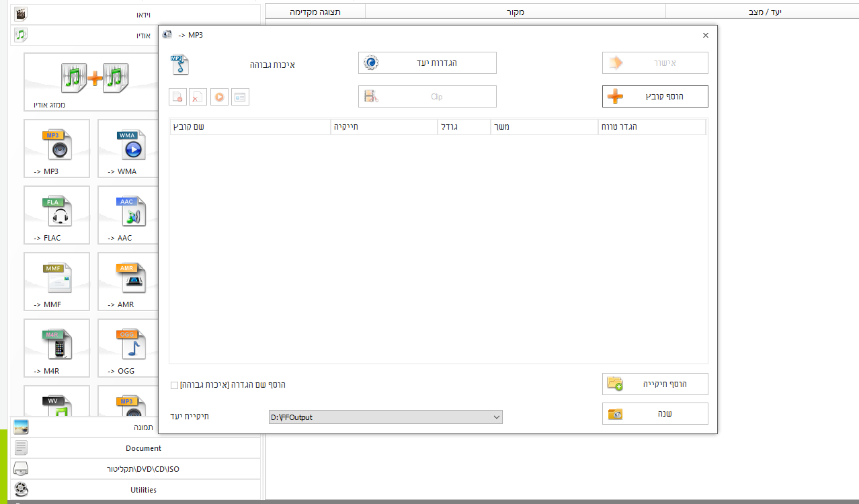Expand the Utilities category
Viewport: 859px width, 504px height.
[135, 490]
